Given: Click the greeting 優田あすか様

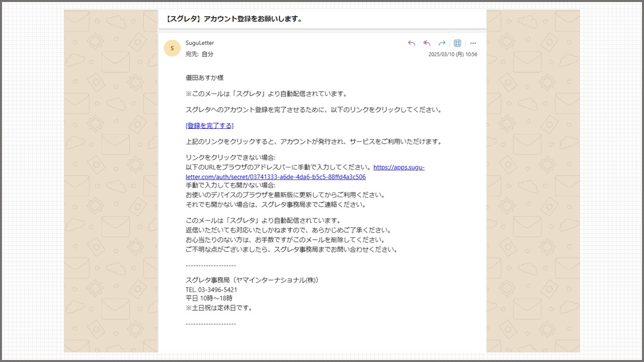Looking at the screenshot, I should click(205, 78).
